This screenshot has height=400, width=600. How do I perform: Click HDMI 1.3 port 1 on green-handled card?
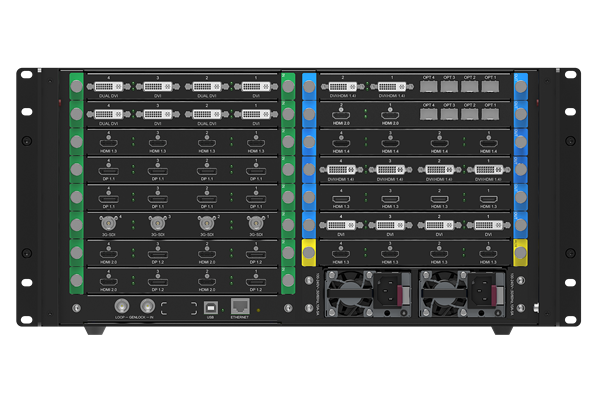pos(256,144)
